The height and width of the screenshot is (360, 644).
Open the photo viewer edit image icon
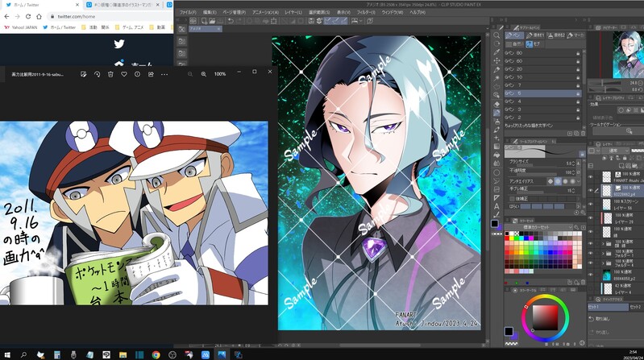pyautogui.click(x=83, y=74)
